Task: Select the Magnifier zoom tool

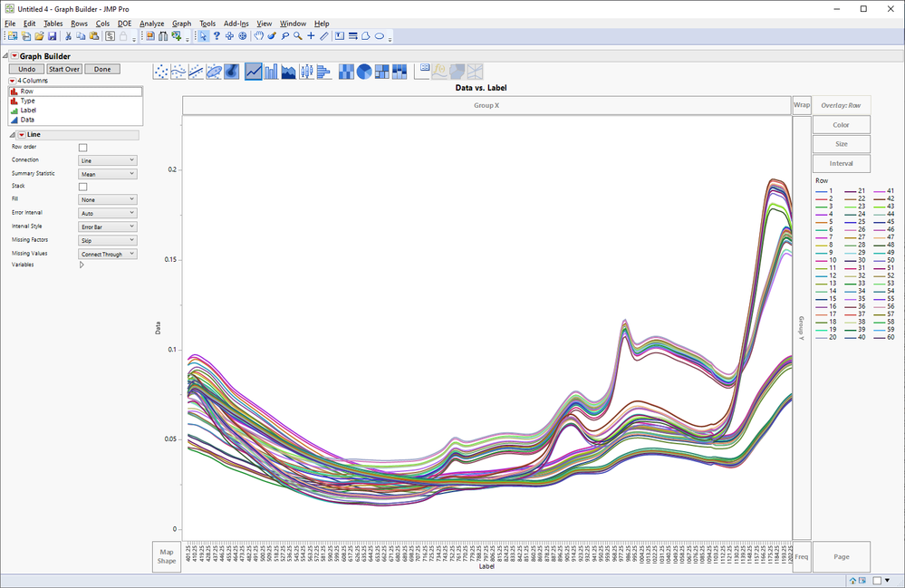Action: coord(297,36)
